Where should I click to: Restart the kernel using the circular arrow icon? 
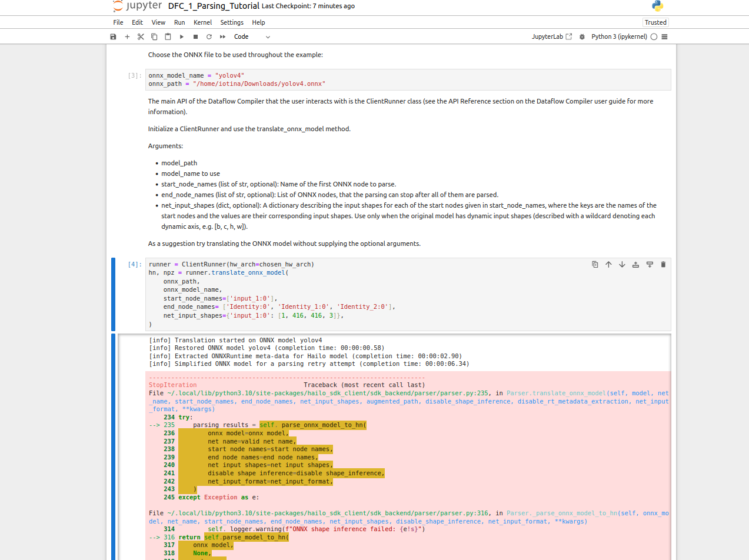(209, 36)
